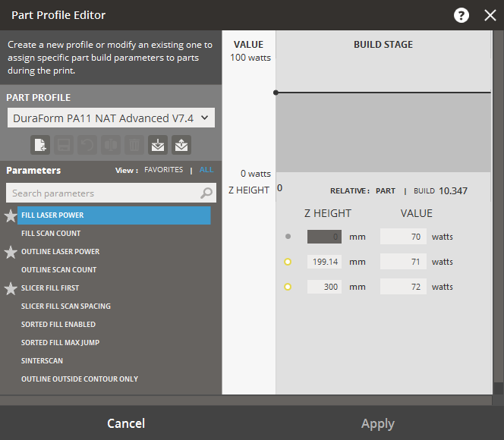Screen dimensions: 504x440
Task: Click the Cancel button
Action: click(126, 423)
